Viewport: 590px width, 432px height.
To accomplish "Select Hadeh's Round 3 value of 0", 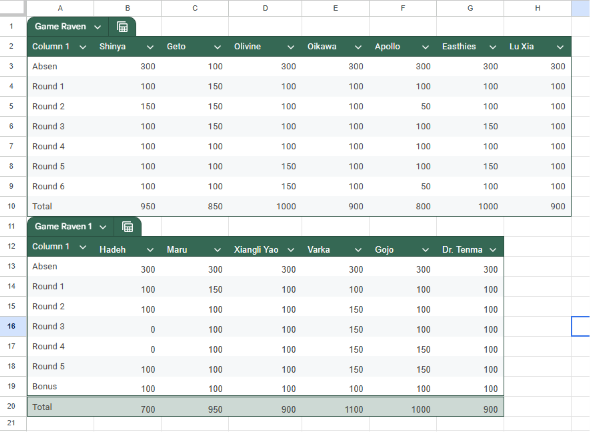I will point(128,327).
